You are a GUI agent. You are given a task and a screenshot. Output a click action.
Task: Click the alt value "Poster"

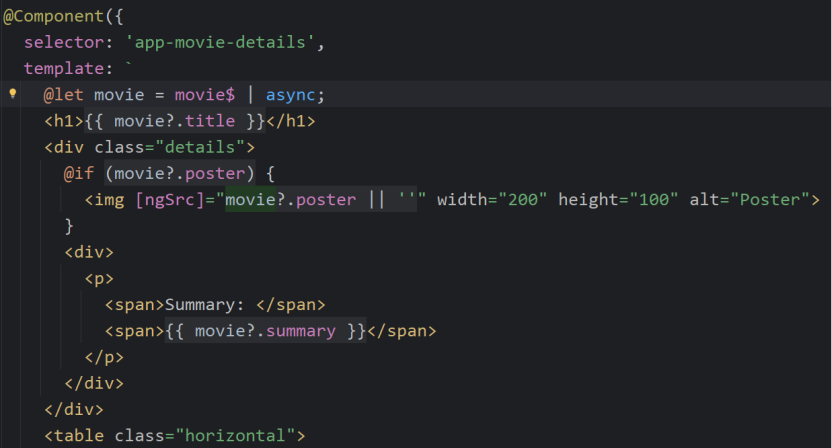coord(770,199)
